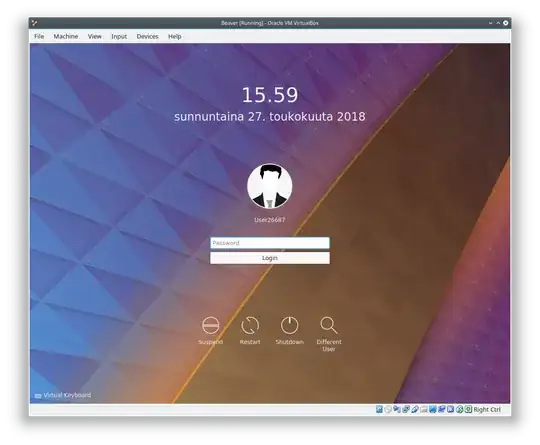Screen dimensions: 540x445
Task: Click the display settings status icon
Action: click(433, 409)
